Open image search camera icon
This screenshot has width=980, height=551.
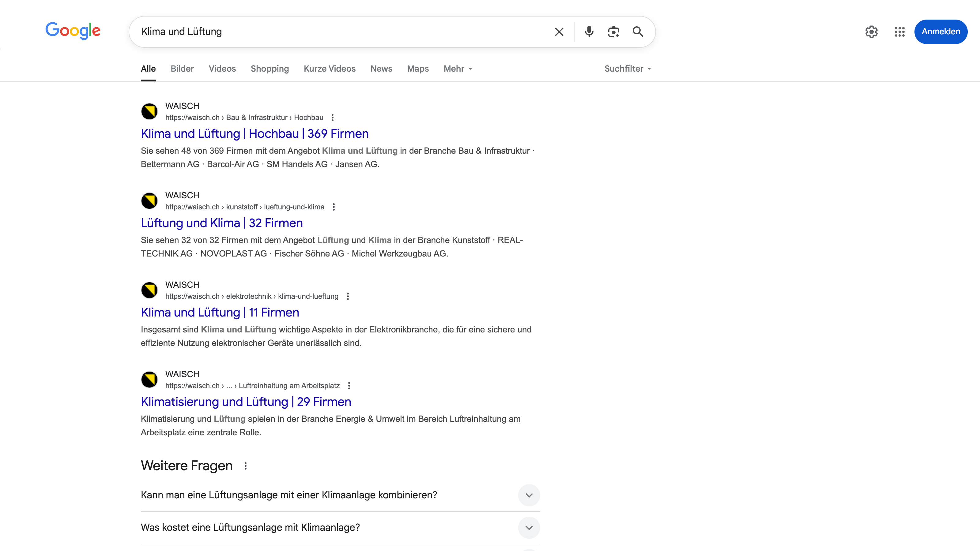[613, 32]
